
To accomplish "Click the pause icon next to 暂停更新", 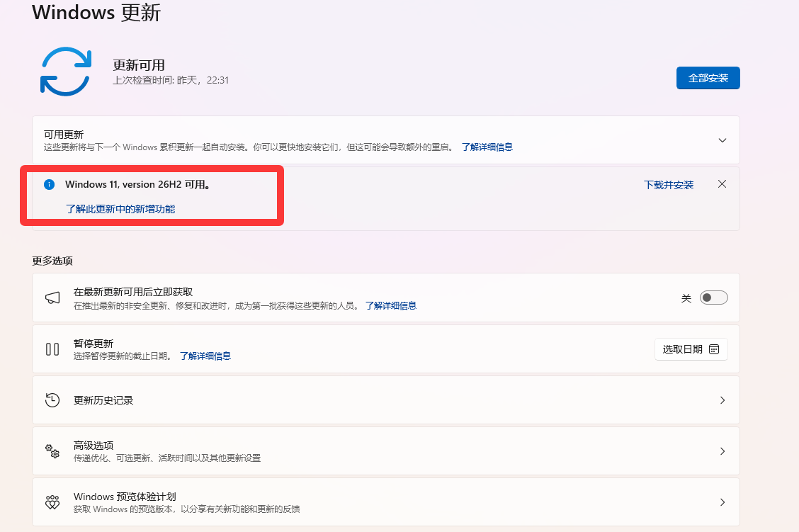I will 52,349.
